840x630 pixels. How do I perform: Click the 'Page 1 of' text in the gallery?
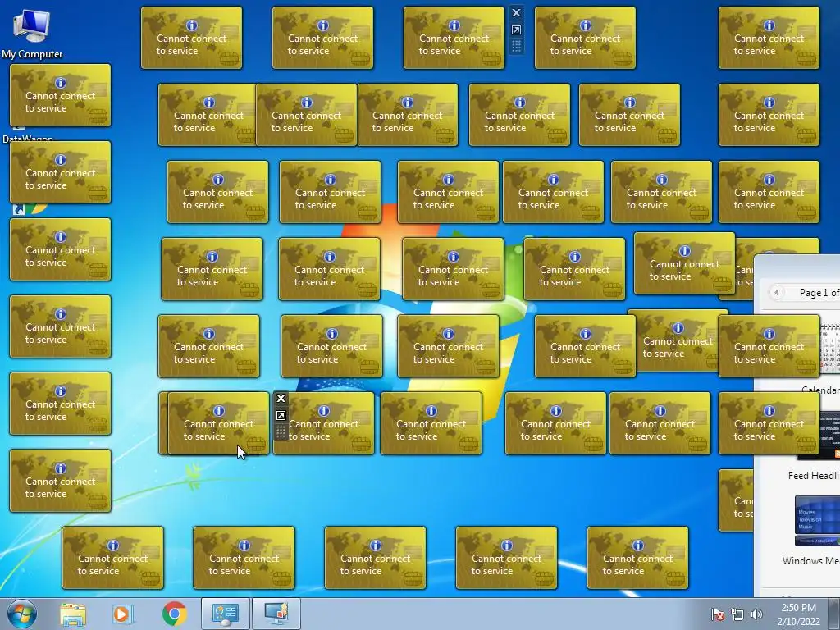click(x=819, y=293)
